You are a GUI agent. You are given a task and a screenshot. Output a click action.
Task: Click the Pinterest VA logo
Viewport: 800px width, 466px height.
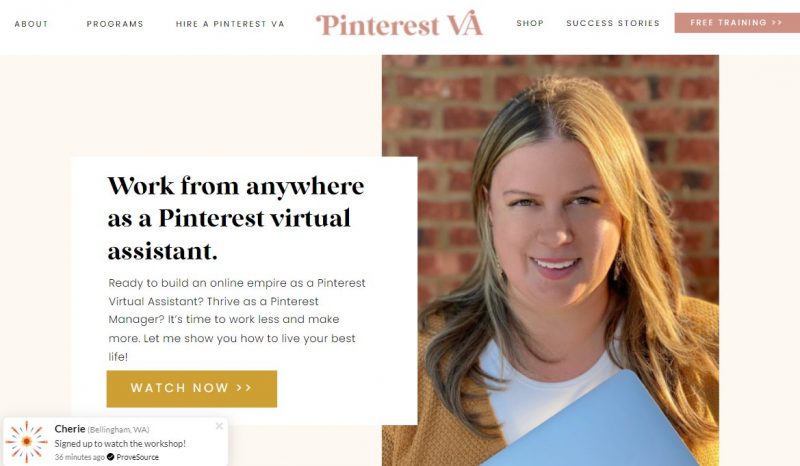point(399,24)
